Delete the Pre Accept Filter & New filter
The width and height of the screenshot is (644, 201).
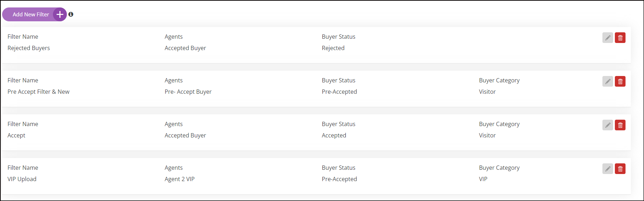[620, 81]
